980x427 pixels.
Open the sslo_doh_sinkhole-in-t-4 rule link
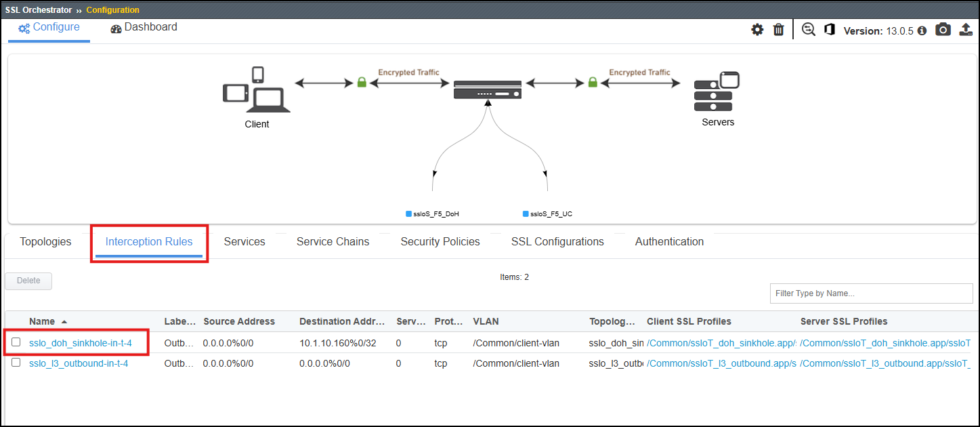[x=81, y=343]
